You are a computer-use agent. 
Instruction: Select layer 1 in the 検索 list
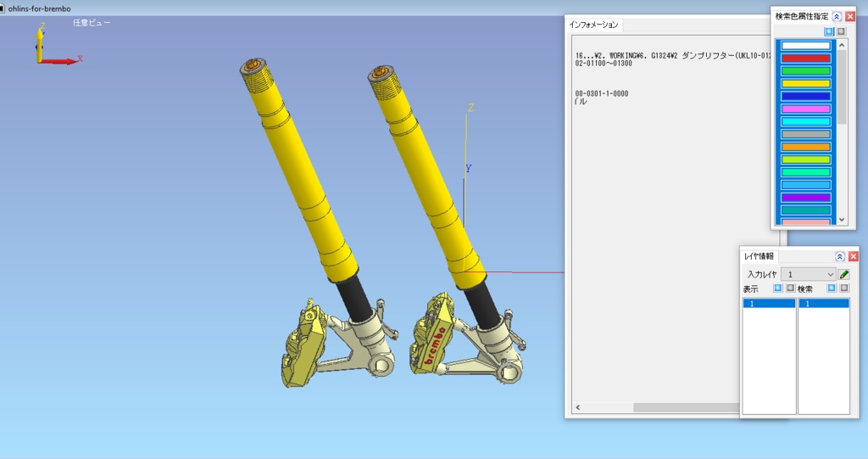click(x=823, y=303)
